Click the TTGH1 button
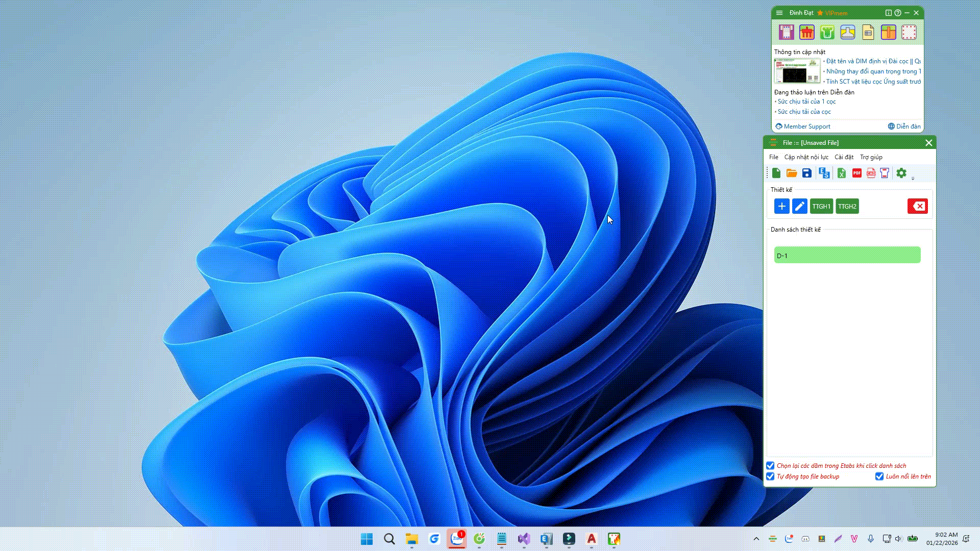Viewport: 980px width, 551px height. coord(821,206)
